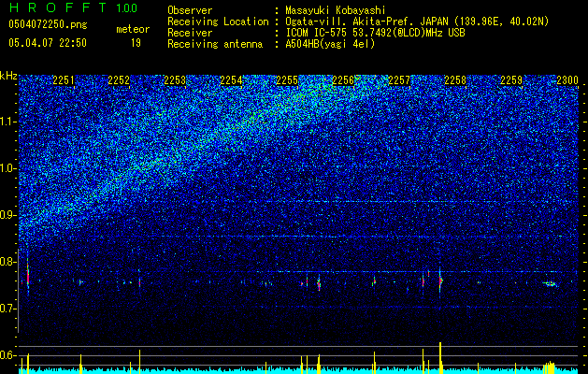The height and width of the screenshot is (374, 588).
Task: Click the 2259 time marker
Action: click(511, 80)
